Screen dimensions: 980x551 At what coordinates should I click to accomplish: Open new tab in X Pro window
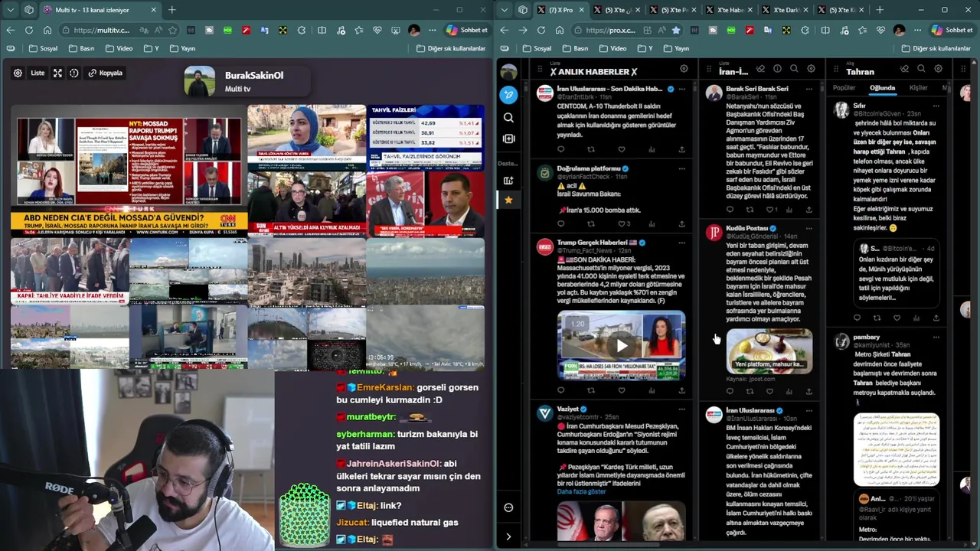coord(880,10)
